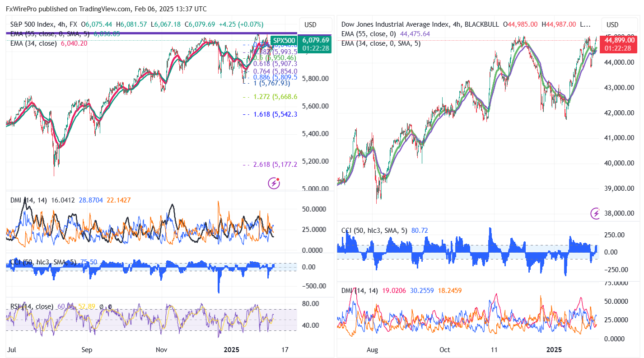Click the DMI legend showing 16.0412
644x358 pixels.
point(70,200)
